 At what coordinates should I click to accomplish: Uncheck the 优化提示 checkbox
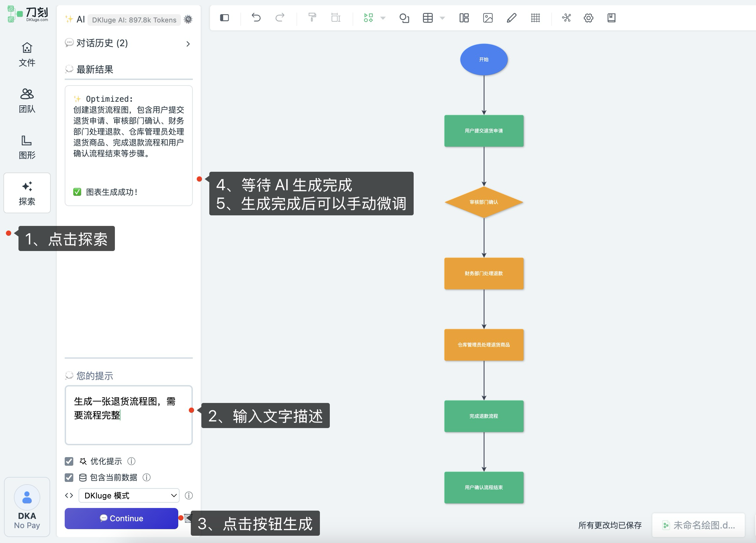pyautogui.click(x=69, y=461)
